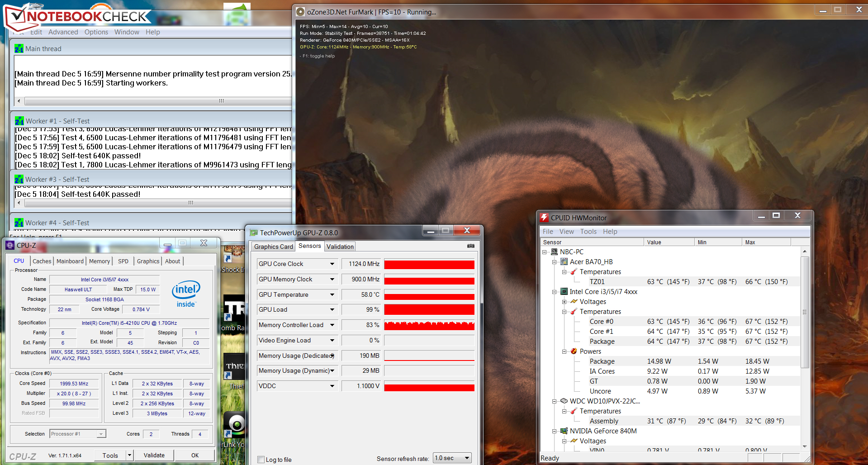Viewport: 868px width, 465px height.
Task: Click the Temperatures icon under Acer BA70_HB
Action: pos(574,271)
